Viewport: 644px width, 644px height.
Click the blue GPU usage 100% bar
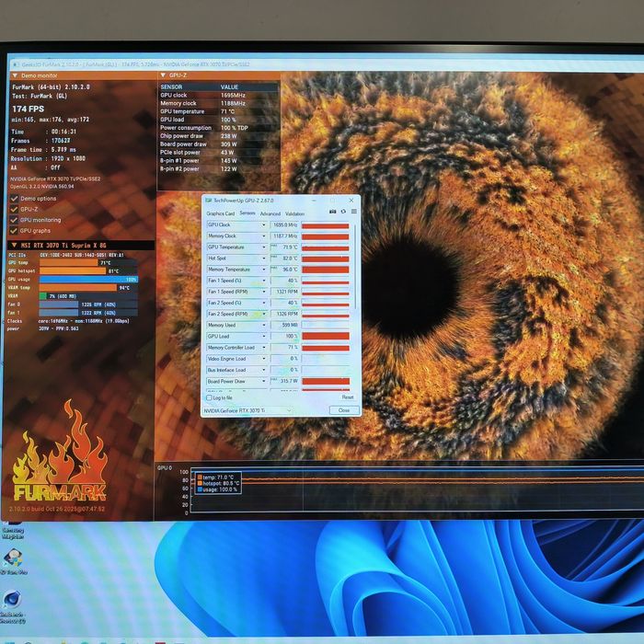[88, 280]
